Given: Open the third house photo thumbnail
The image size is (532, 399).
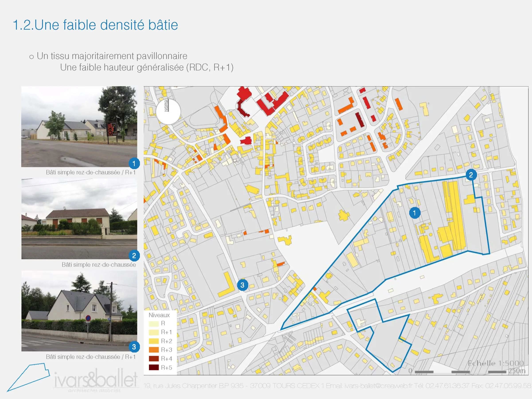Looking at the screenshot, I should [79, 311].
